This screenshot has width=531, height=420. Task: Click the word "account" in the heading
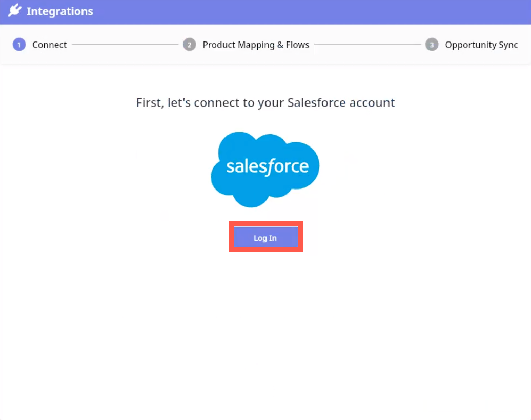tap(372, 102)
